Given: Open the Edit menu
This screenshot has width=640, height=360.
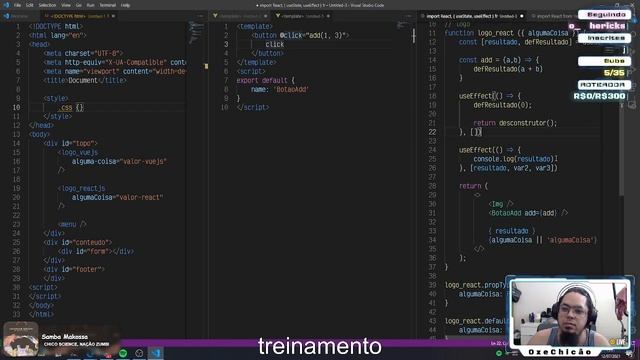Looking at the screenshot, I should coord(30,5).
